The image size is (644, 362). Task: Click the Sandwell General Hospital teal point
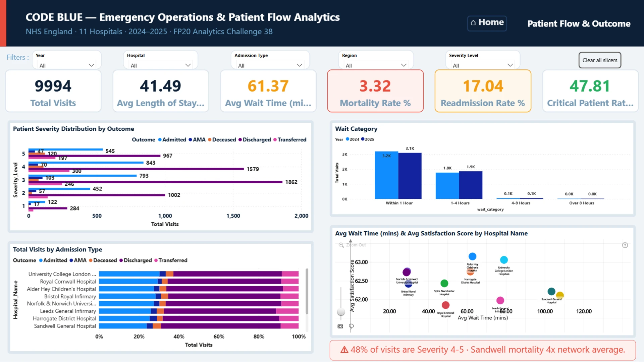551,291
